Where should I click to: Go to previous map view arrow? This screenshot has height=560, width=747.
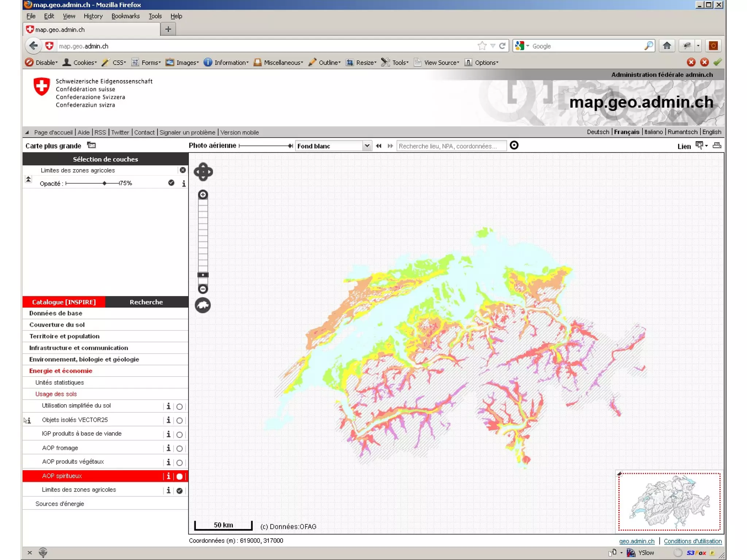coord(379,146)
